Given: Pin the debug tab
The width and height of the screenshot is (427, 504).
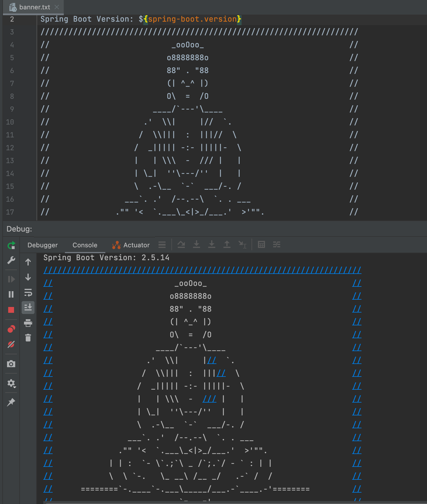Looking at the screenshot, I should [x=11, y=402].
